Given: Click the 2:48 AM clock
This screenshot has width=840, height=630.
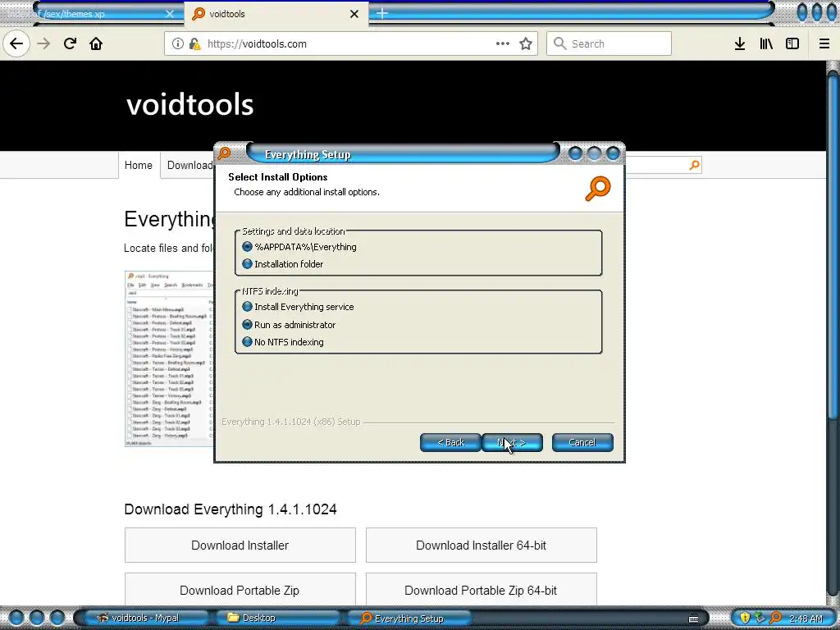Looking at the screenshot, I should (x=806, y=619).
